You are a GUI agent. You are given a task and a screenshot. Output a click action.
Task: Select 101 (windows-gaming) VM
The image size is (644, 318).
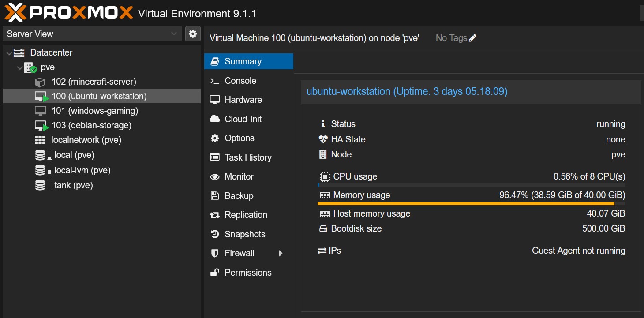pos(102,111)
